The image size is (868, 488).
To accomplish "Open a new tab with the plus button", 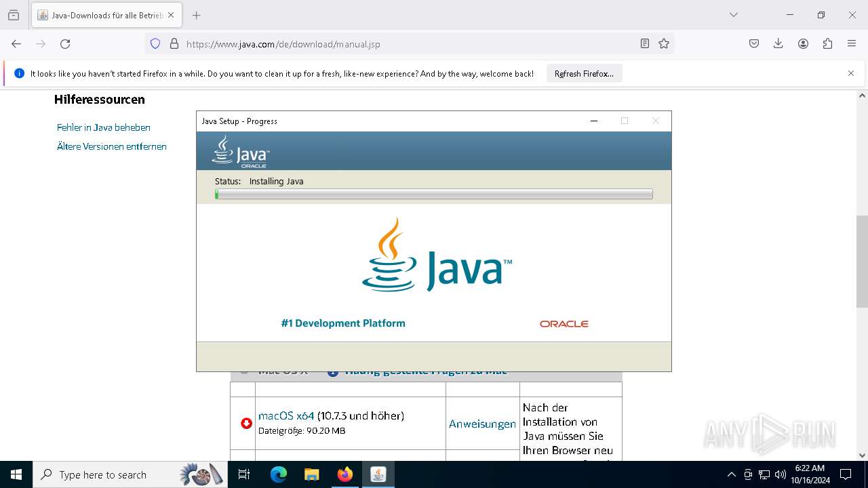I will (x=197, y=15).
